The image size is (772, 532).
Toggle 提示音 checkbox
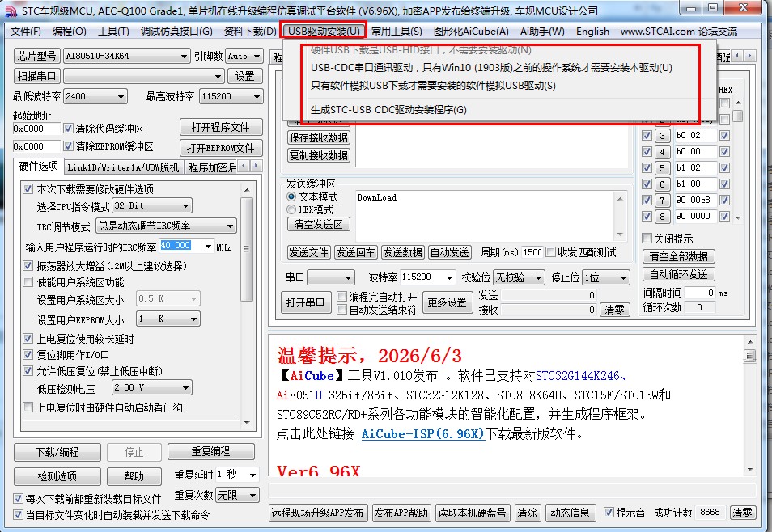(609, 513)
